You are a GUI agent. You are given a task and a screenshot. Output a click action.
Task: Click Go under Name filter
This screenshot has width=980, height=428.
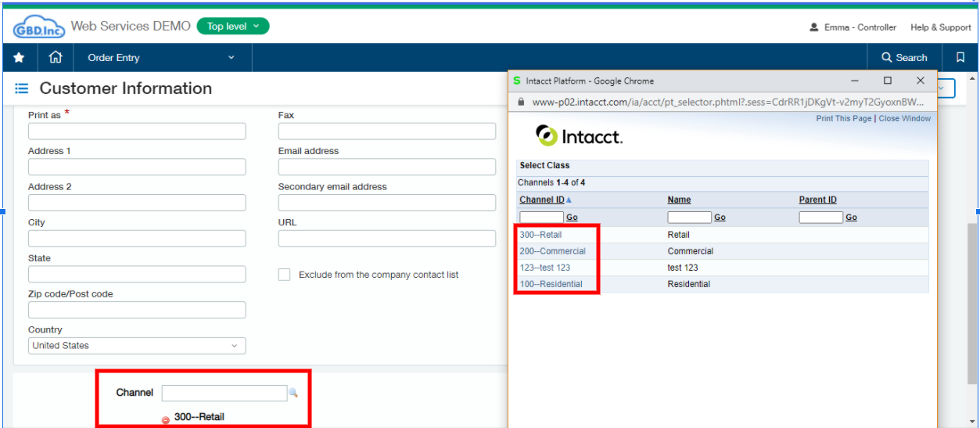pyautogui.click(x=720, y=218)
